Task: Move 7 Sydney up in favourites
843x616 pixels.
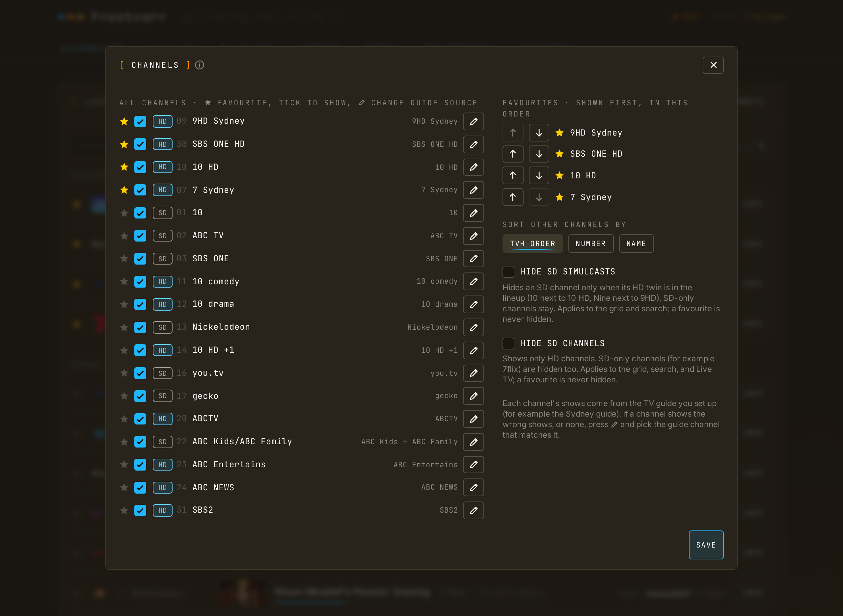Action: point(513,197)
